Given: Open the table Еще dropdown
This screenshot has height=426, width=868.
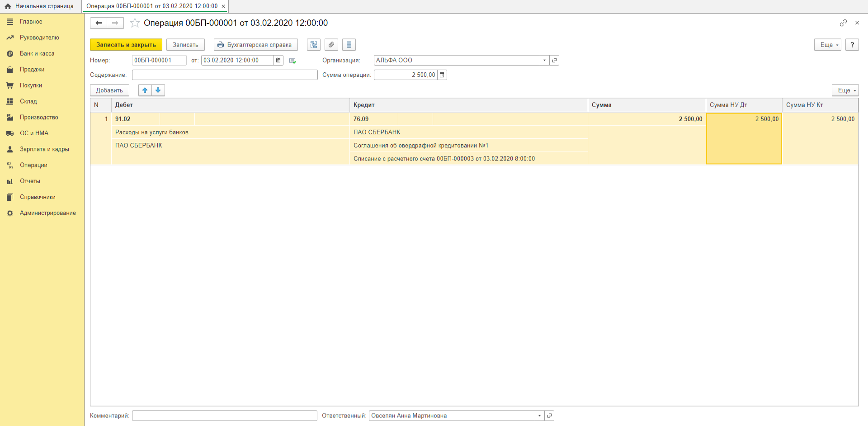Looking at the screenshot, I should [x=845, y=90].
